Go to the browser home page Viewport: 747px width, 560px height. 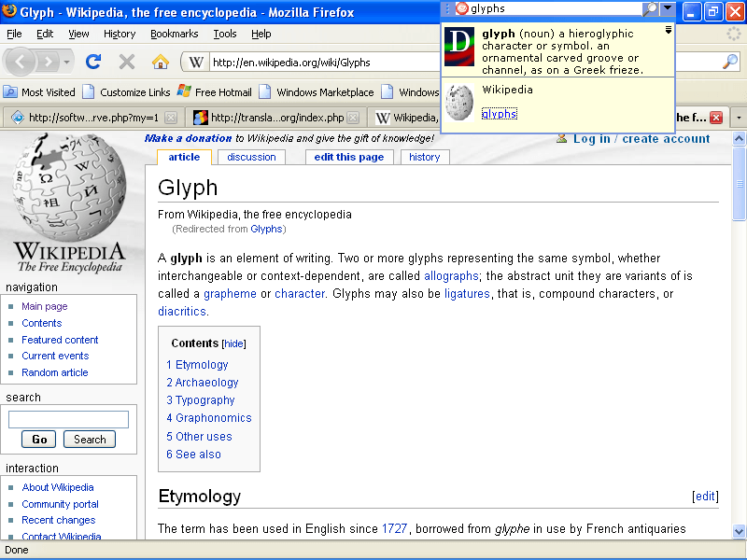[x=161, y=62]
